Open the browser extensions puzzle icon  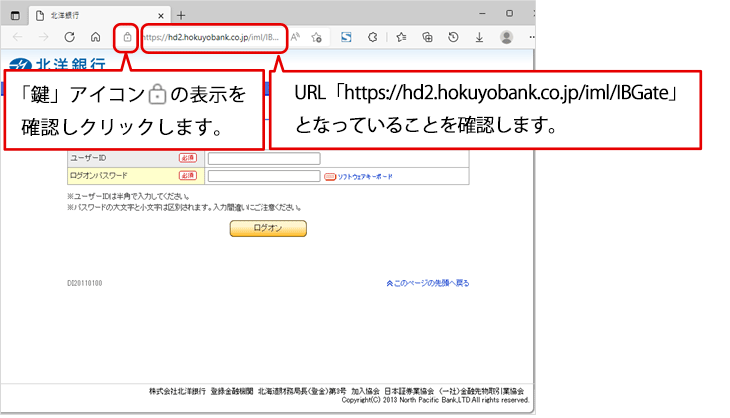pos(373,37)
